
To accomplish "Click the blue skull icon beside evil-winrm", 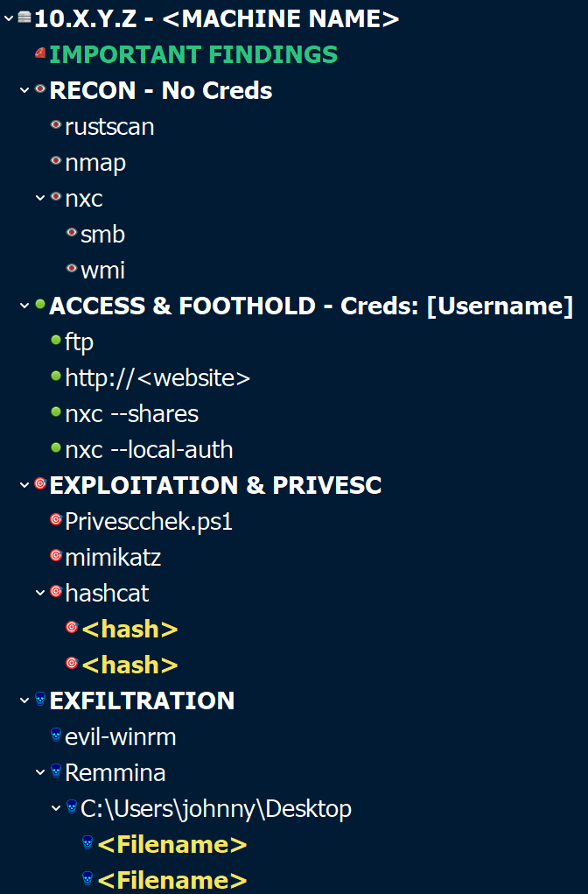I will [56, 736].
